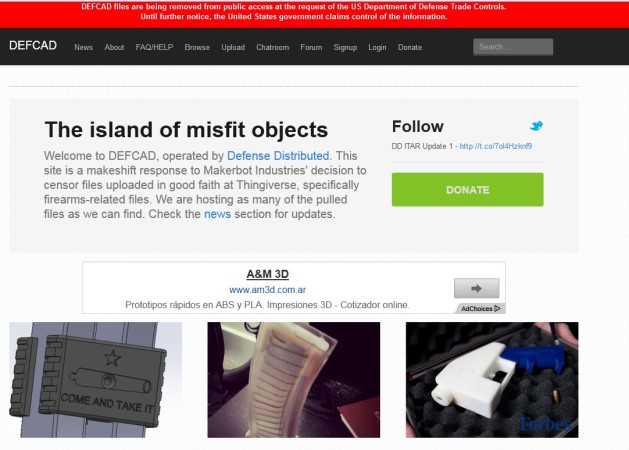Click the www.am3d.com.ar ad link
629x450 pixels.
[x=268, y=290]
